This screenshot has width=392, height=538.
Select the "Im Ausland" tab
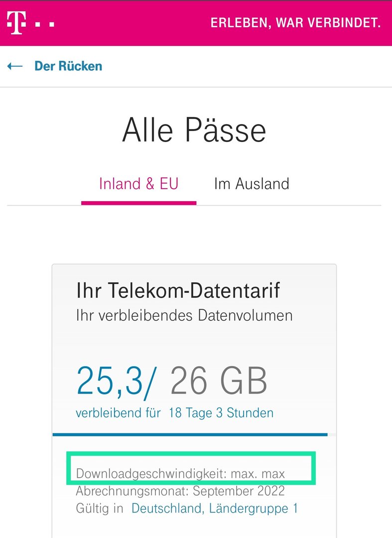click(252, 184)
